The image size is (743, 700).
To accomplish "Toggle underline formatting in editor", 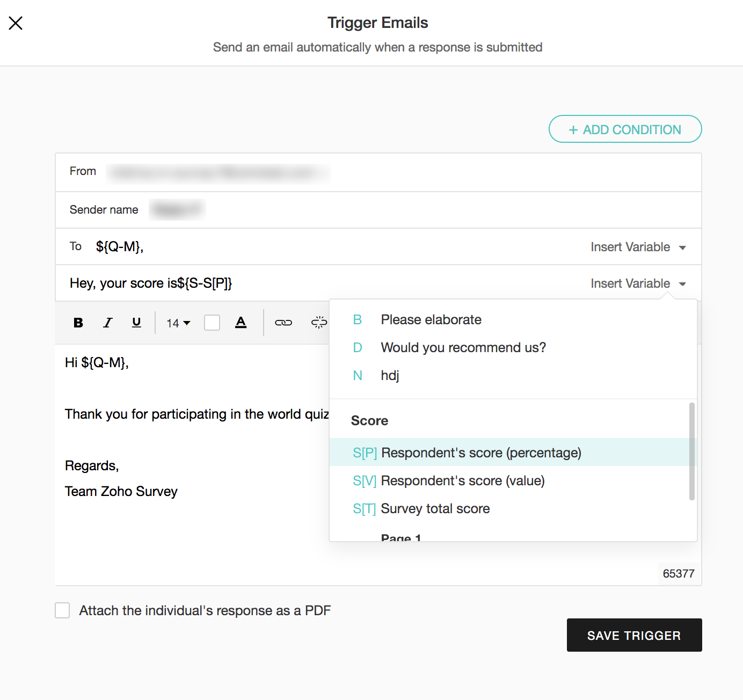I will pos(136,323).
